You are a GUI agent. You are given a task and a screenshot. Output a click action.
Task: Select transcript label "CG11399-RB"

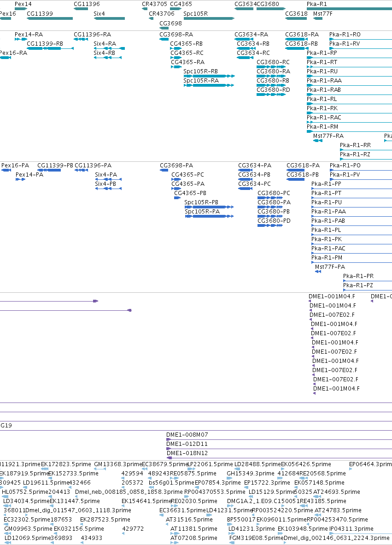coord(45,44)
